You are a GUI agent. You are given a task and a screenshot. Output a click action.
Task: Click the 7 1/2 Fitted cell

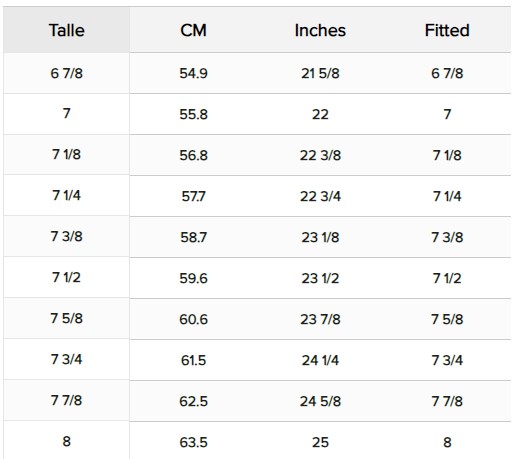(x=447, y=278)
